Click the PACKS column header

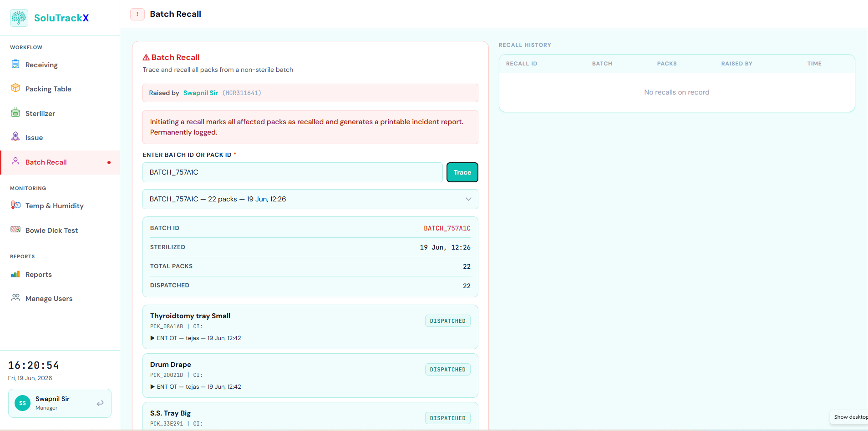667,64
